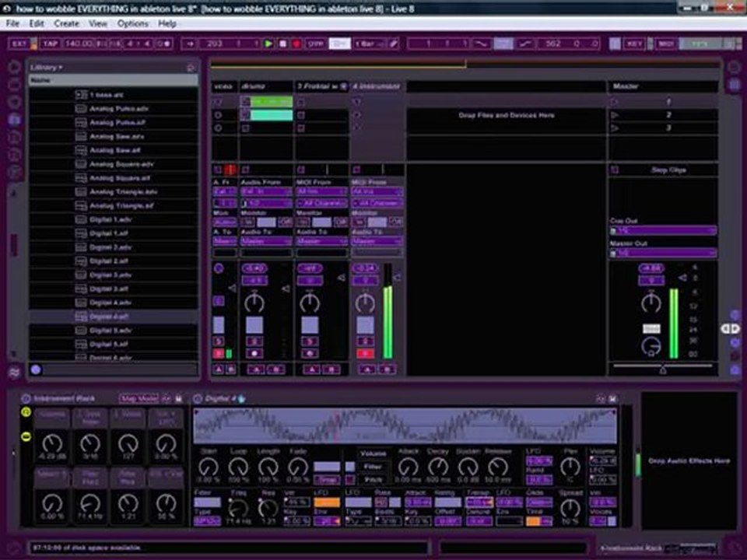747x560 pixels.
Task: Open the drums Audio From input dropdown
Action: (x=266, y=191)
